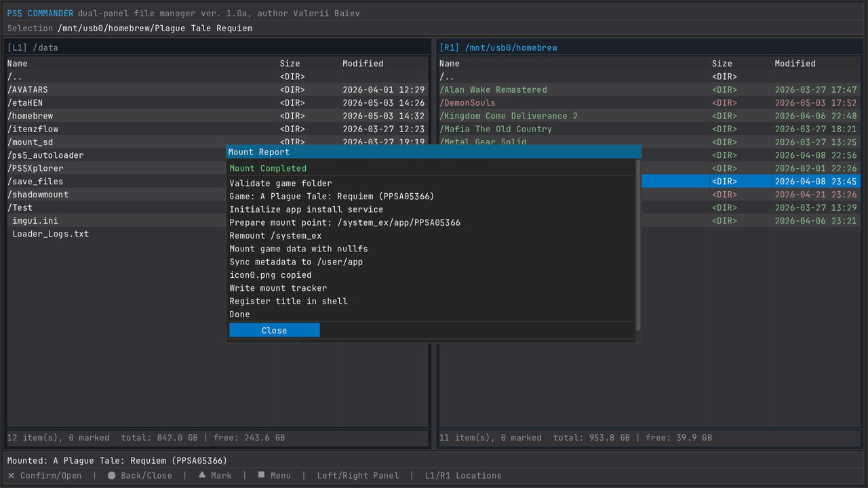Select the /save_files directory

coord(116,182)
